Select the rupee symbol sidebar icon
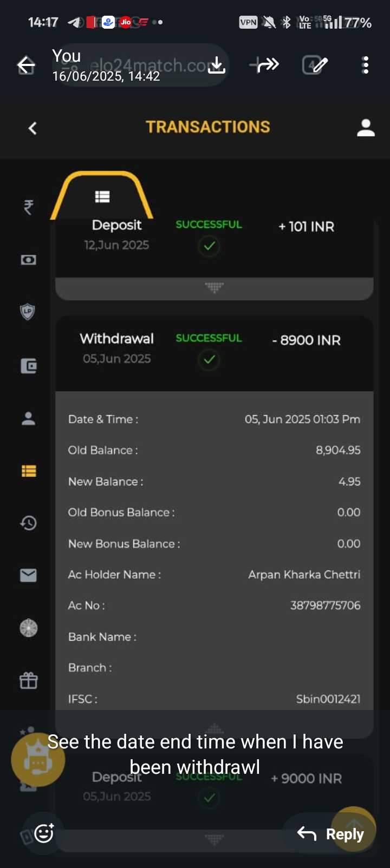 pos(28,207)
